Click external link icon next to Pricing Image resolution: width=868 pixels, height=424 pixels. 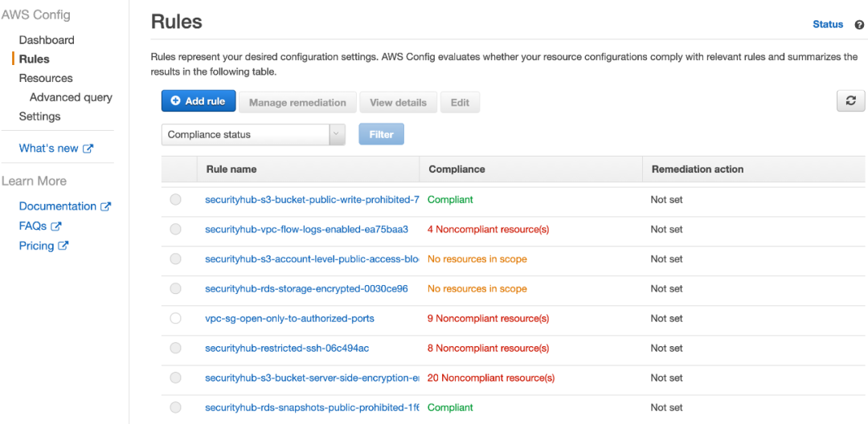tap(63, 246)
